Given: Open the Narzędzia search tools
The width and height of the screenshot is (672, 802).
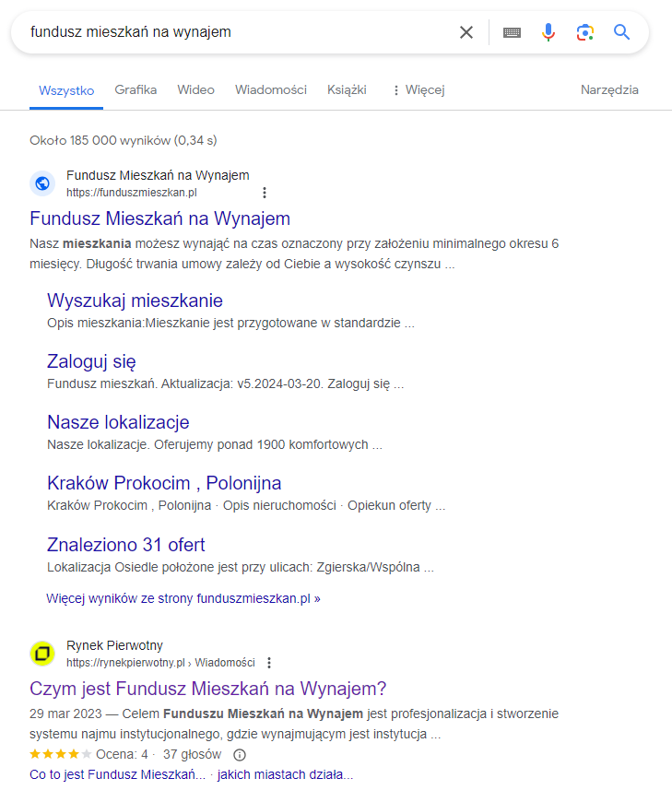Looking at the screenshot, I should [609, 90].
